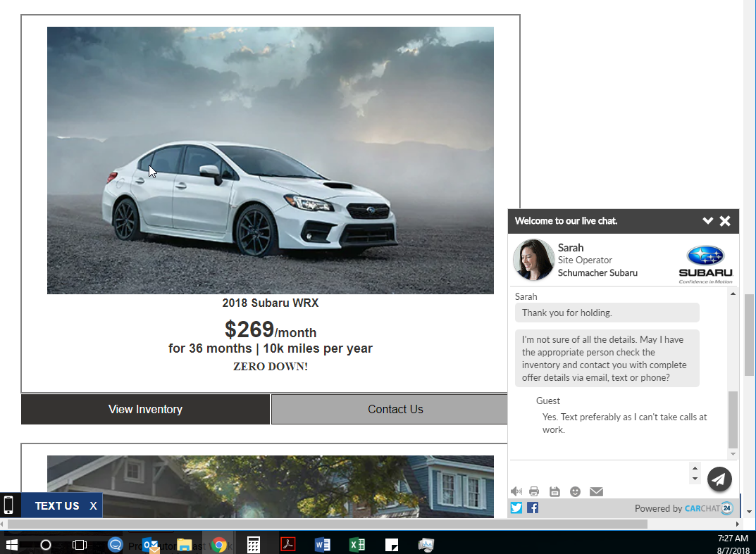
Task: Click the '2018 Subaru WRX' title text
Action: point(271,303)
